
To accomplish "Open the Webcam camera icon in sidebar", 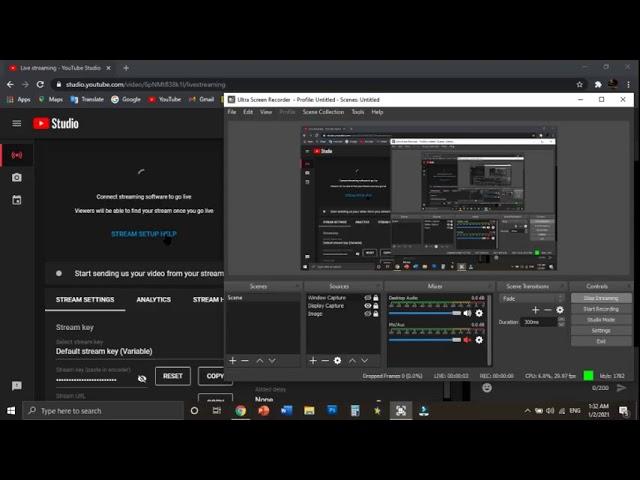I will click(x=17, y=178).
